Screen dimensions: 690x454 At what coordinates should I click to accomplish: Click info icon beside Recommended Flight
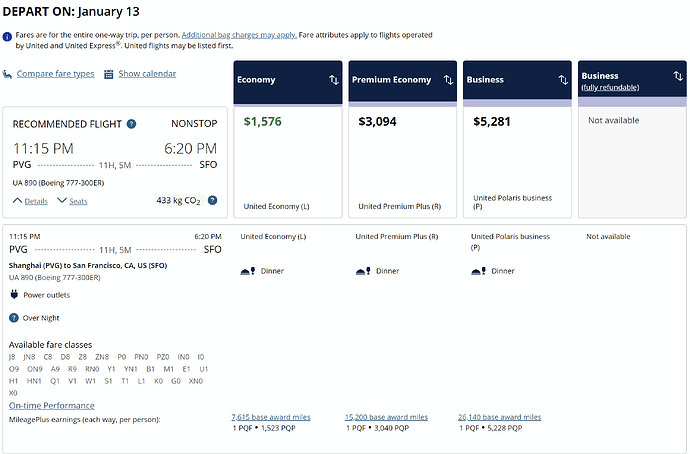[132, 124]
